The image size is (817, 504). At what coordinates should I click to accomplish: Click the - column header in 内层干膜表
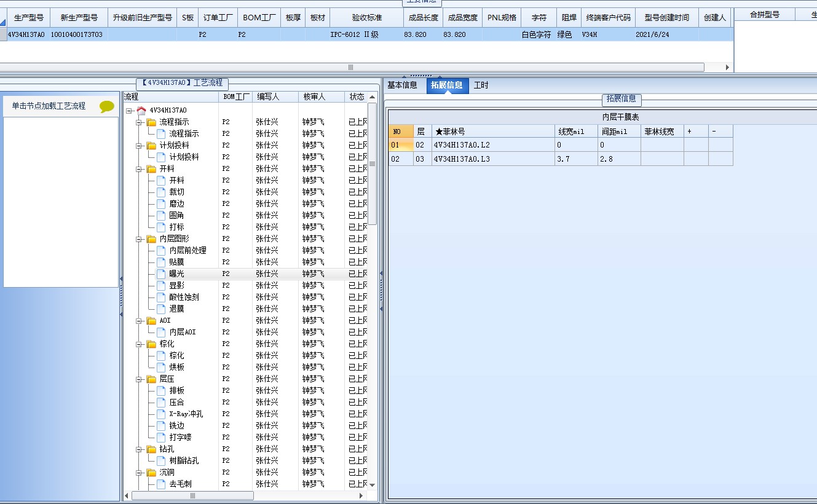pyautogui.click(x=720, y=131)
